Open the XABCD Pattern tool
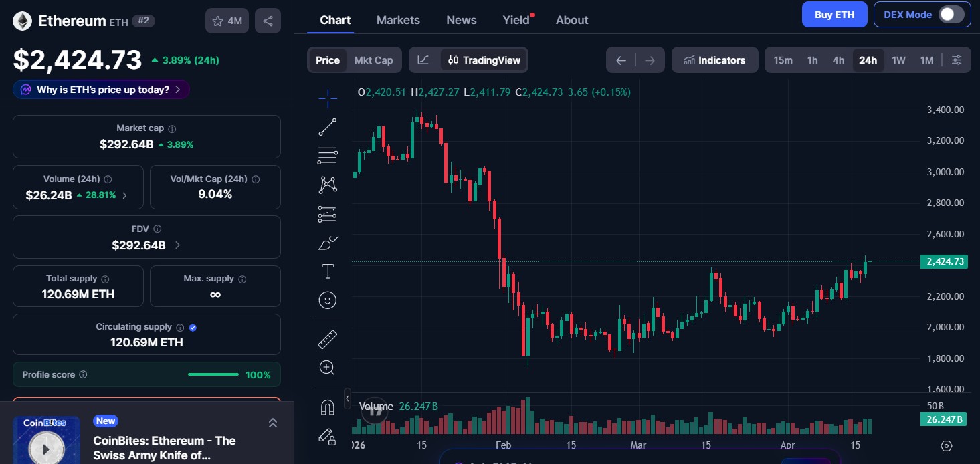The width and height of the screenshot is (980, 464). coord(327,184)
